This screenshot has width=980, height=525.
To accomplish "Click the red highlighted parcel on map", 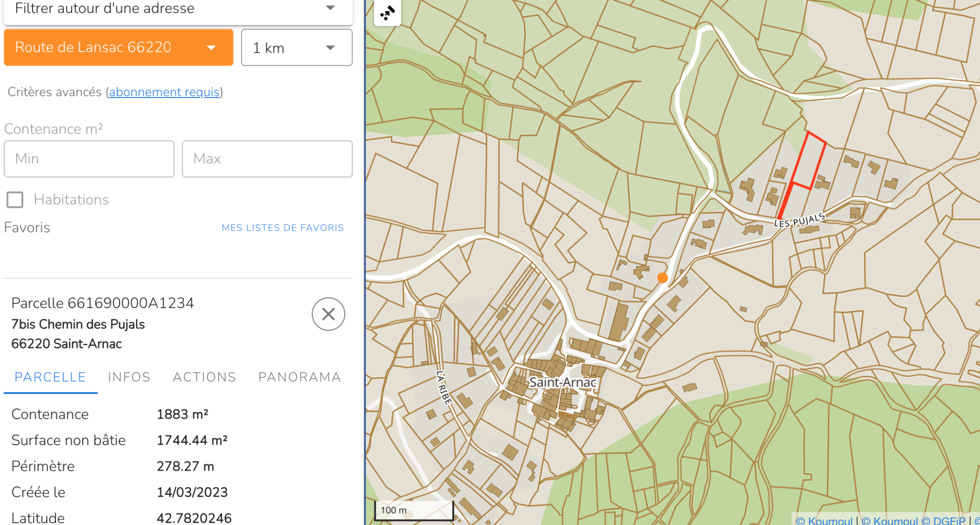I will (x=809, y=162).
